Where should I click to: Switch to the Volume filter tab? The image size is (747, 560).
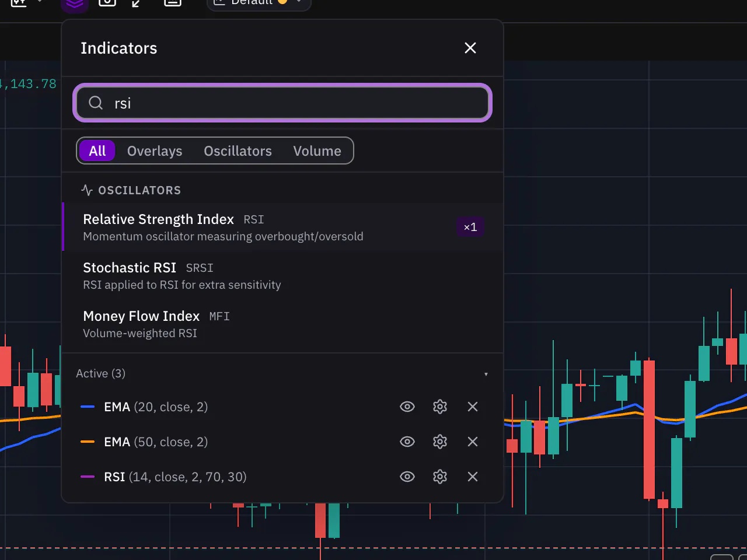tap(317, 150)
